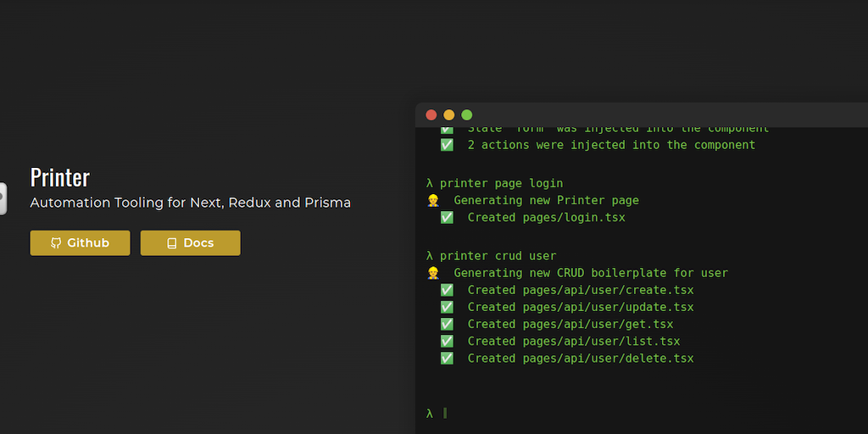
Task: Click the Printer heading
Action: (x=60, y=177)
